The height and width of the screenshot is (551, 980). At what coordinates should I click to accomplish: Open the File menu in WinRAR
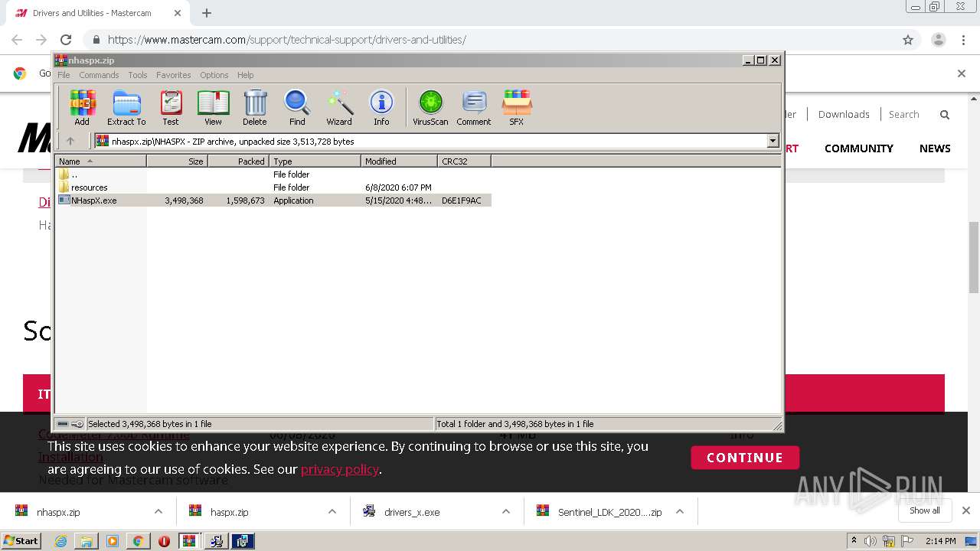point(64,75)
